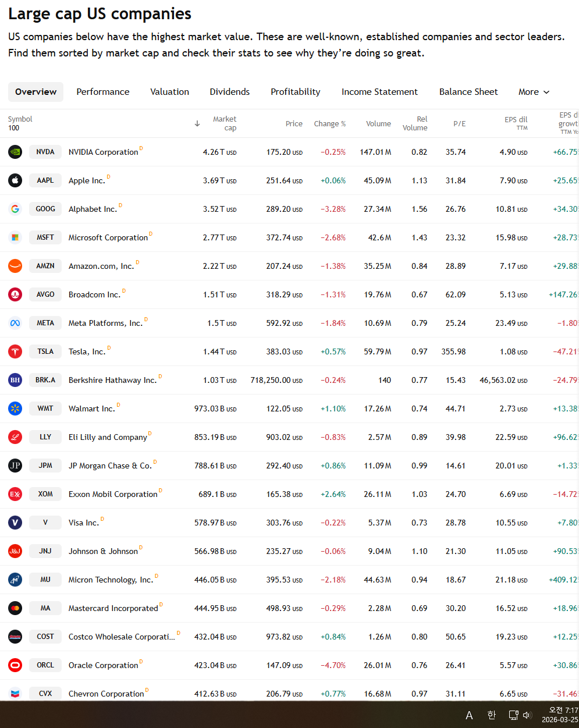The image size is (579, 728).
Task: Click the Broadcom logo icon
Action: (x=15, y=294)
